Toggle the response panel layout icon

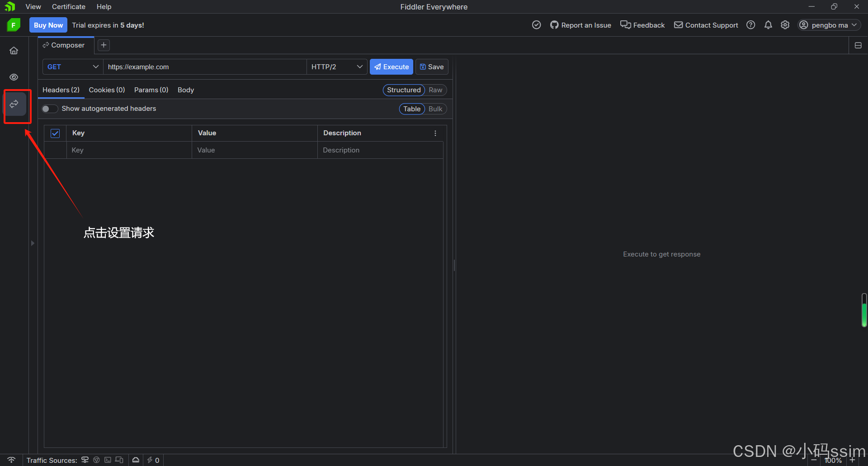click(x=858, y=45)
